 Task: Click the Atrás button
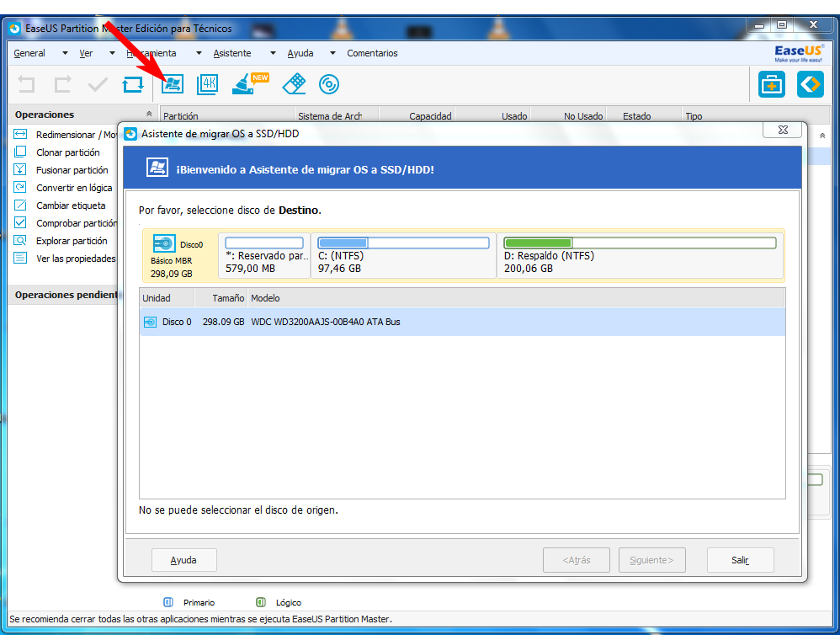click(x=577, y=560)
